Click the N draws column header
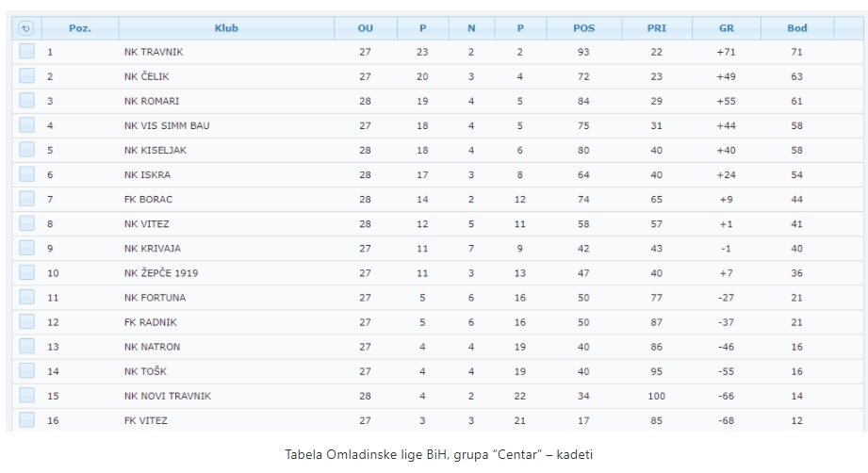This screenshot has height=473, width=868. (x=471, y=28)
